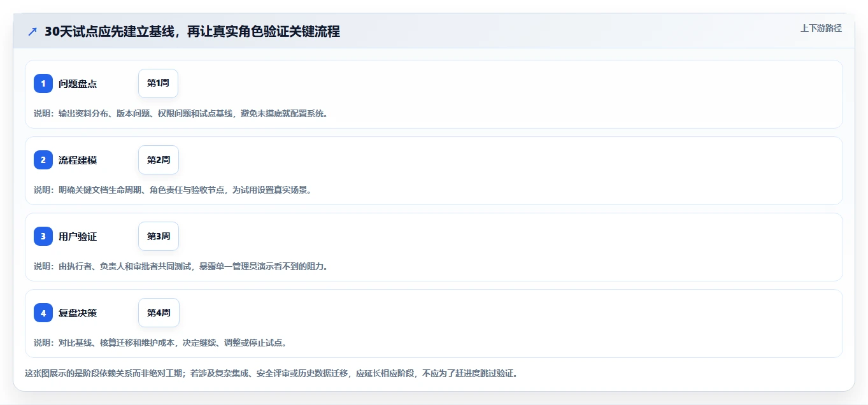Select the 问题盘点 step title

(78, 83)
